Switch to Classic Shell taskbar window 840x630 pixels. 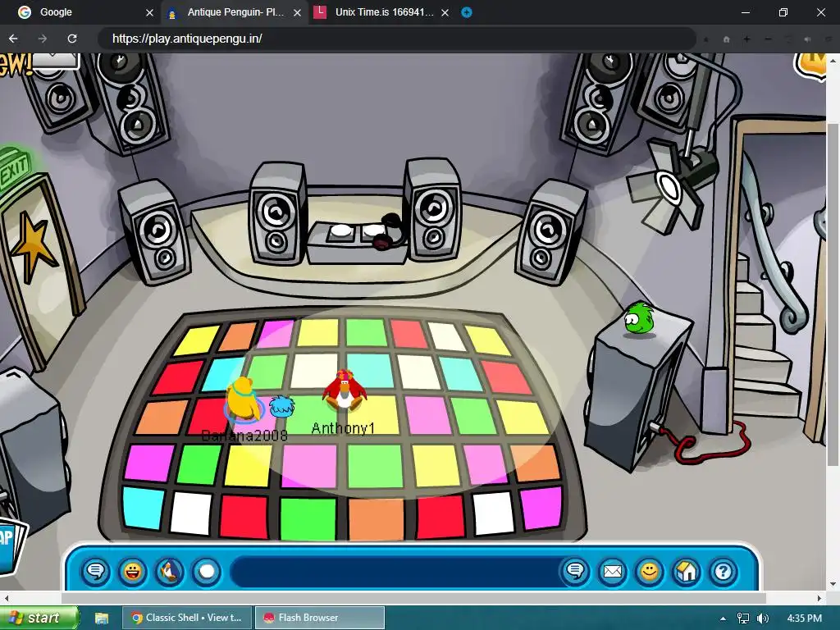click(x=186, y=618)
